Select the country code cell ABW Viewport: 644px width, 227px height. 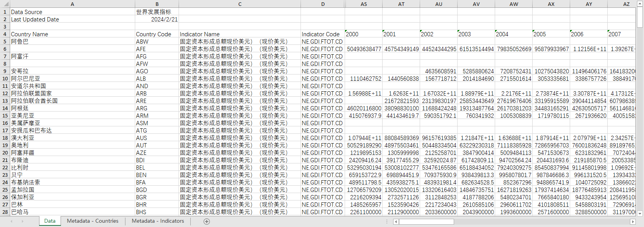coord(157,41)
